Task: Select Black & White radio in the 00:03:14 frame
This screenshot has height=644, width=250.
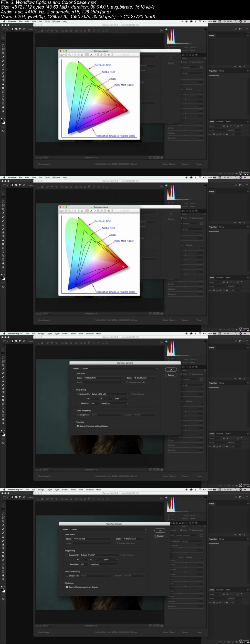Action: point(190,530)
